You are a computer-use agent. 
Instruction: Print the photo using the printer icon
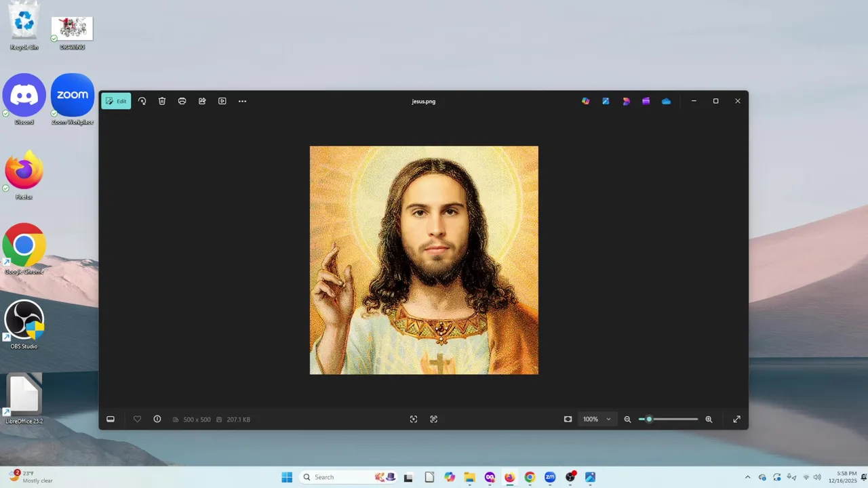tap(182, 101)
